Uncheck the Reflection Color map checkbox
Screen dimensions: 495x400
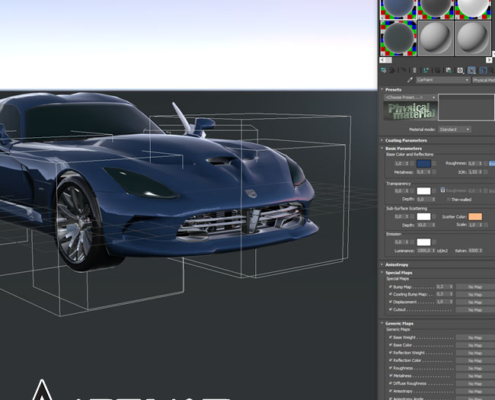pyautogui.click(x=390, y=360)
